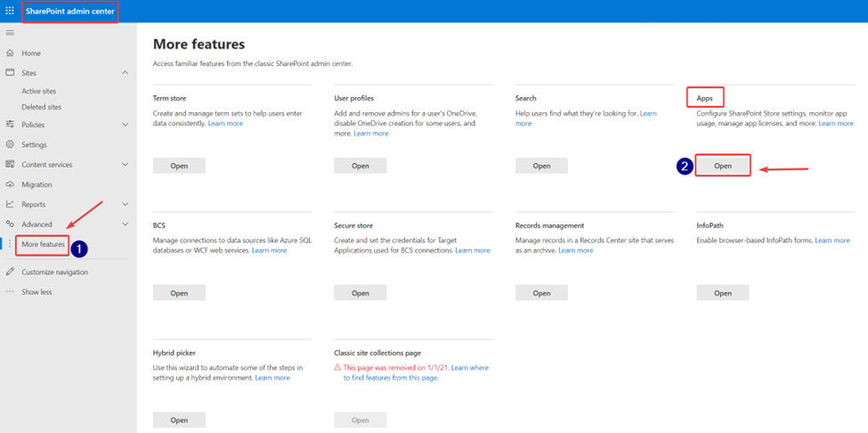Click the Home house icon
The image size is (868, 433).
coord(10,53)
